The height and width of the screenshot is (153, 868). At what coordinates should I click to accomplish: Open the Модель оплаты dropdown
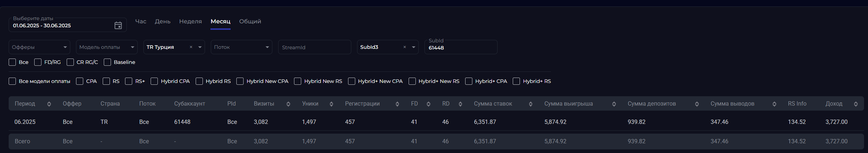coord(107,47)
